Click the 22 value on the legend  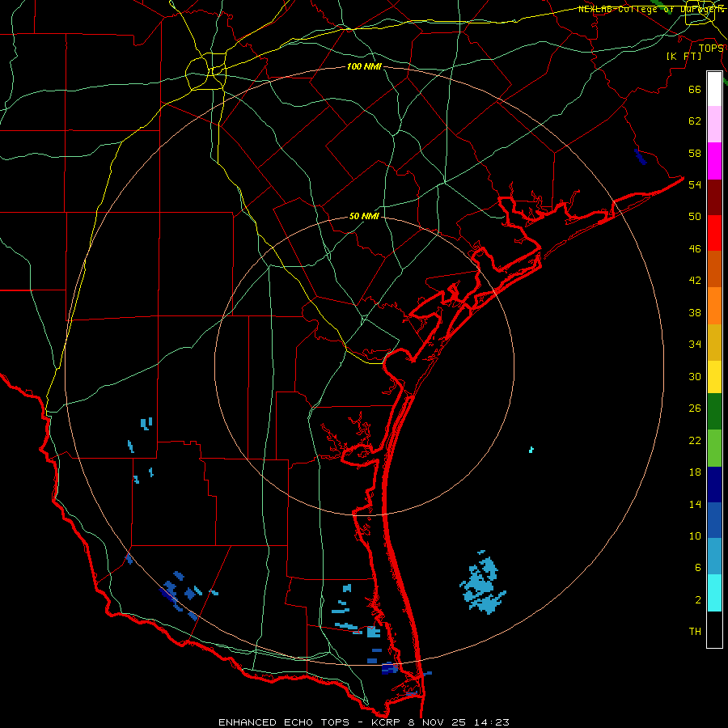coord(695,440)
